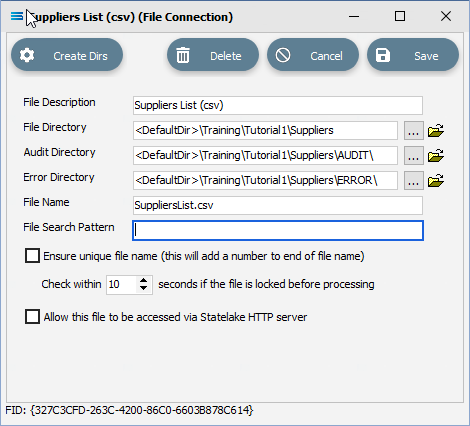Click into the File Search Pattern field
The height and width of the screenshot is (426, 470).
tap(278, 230)
